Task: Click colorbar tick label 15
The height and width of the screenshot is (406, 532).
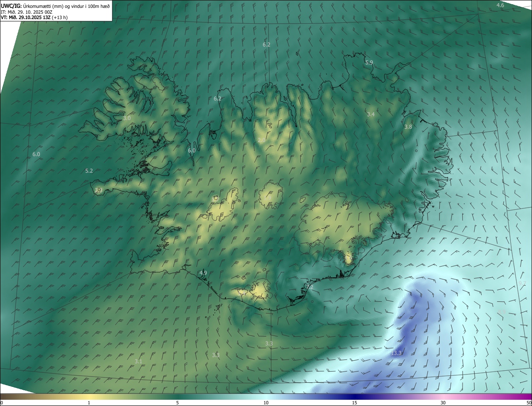Action: [355, 403]
